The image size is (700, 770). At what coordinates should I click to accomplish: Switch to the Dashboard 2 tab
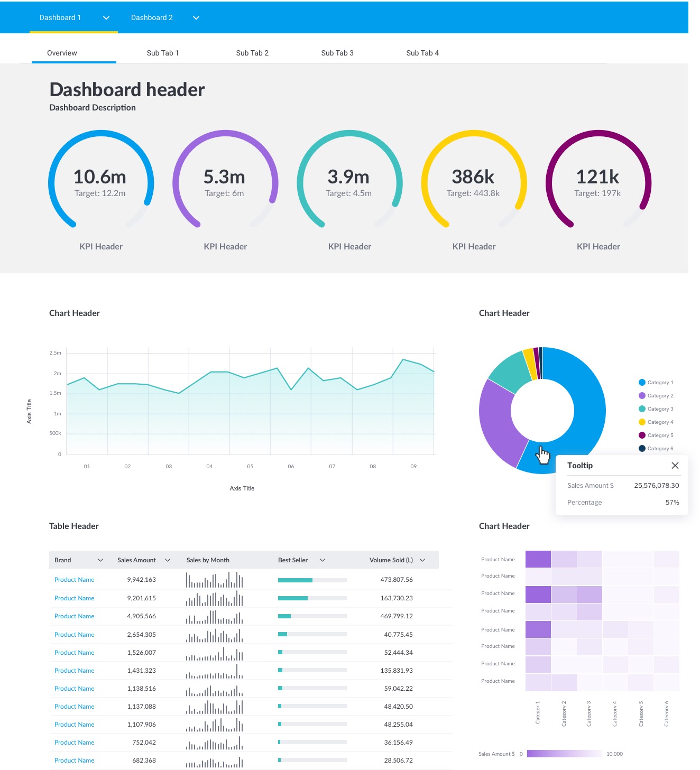152,17
